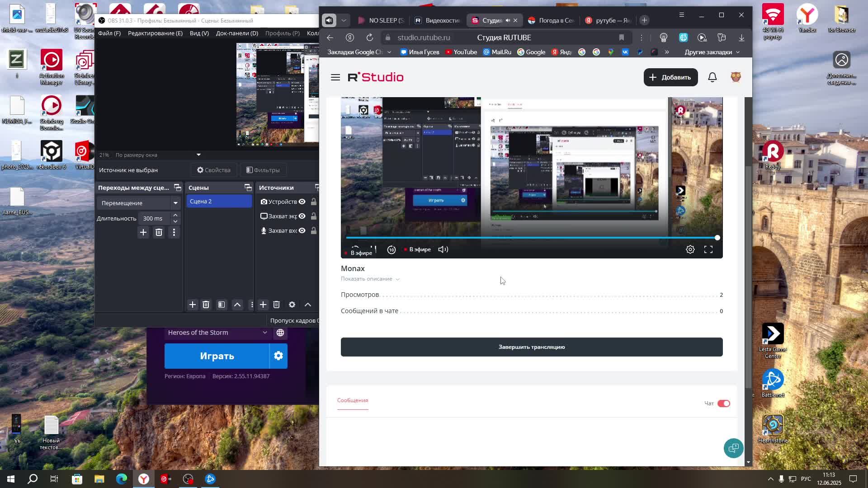Open the RUTUBE Studio notifications bell
This screenshot has width=868, height=488.
pos(712,77)
